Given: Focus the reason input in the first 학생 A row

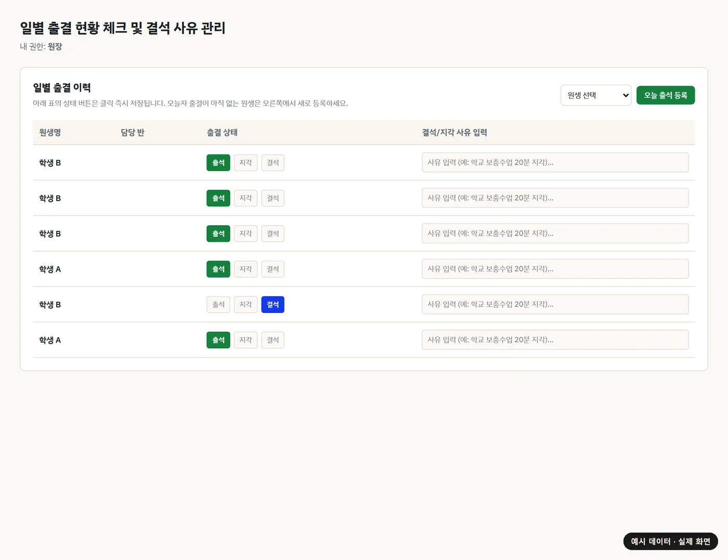Looking at the screenshot, I should click(555, 268).
